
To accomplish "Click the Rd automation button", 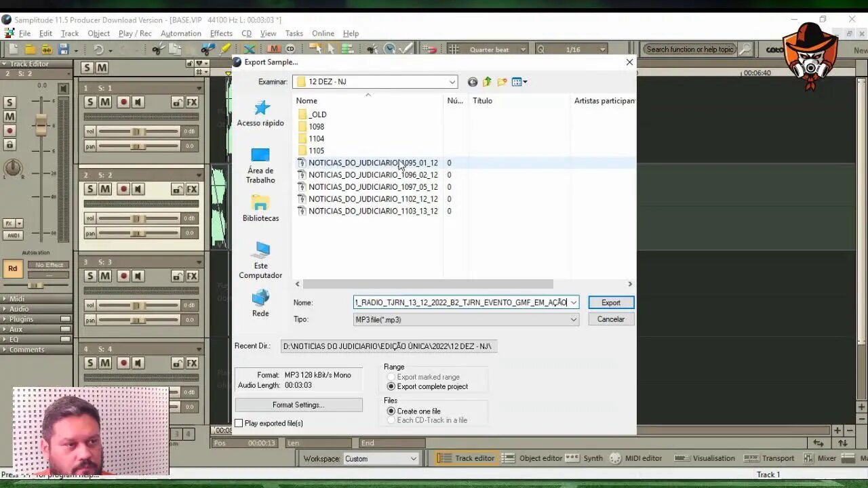I will pyautogui.click(x=13, y=268).
